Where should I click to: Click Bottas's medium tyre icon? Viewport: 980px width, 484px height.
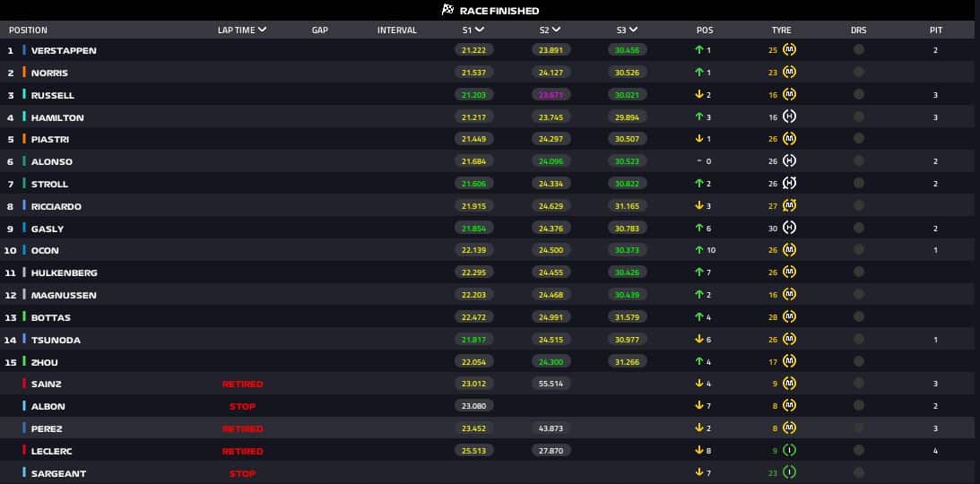click(x=789, y=316)
